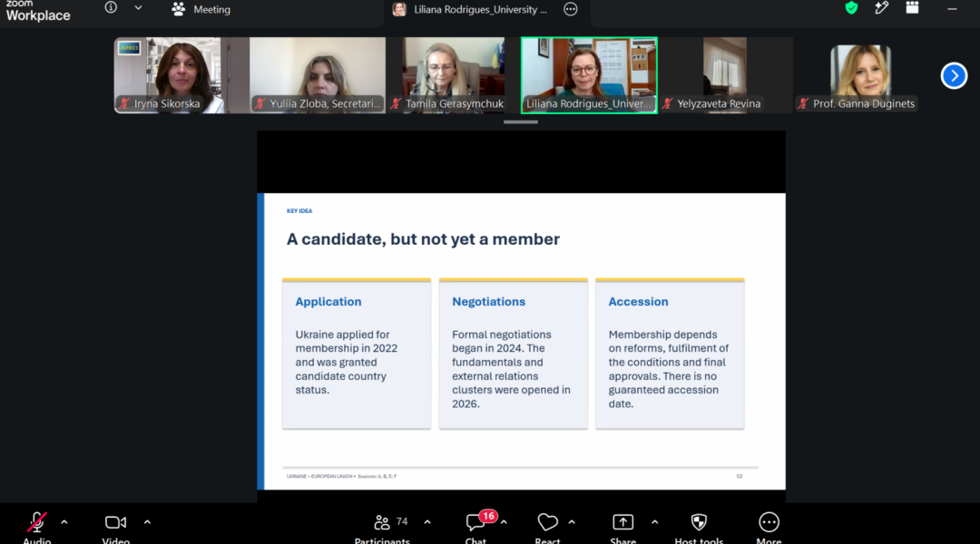Click the slide title "A candidate, but not yet a member"
Viewport: 980px width, 544px height.
[423, 239]
